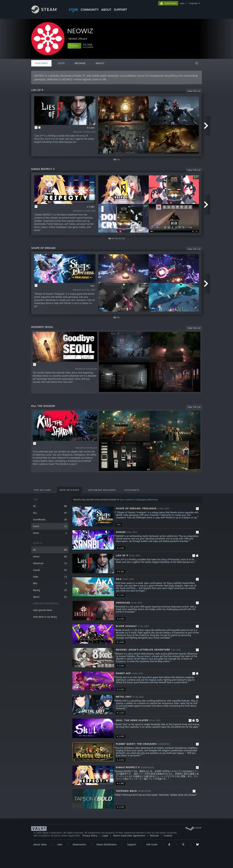
Task: View Full List for Kill the Shadow
Action: [x=194, y=407]
